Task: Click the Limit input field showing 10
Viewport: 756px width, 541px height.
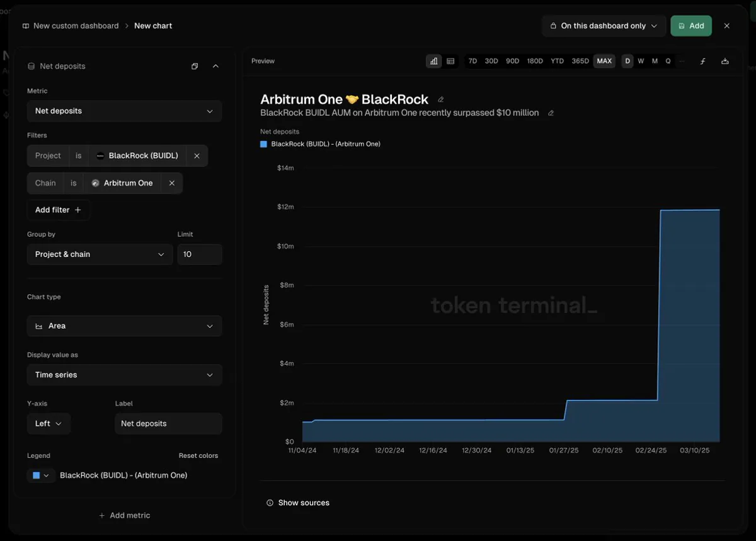Action: click(200, 254)
